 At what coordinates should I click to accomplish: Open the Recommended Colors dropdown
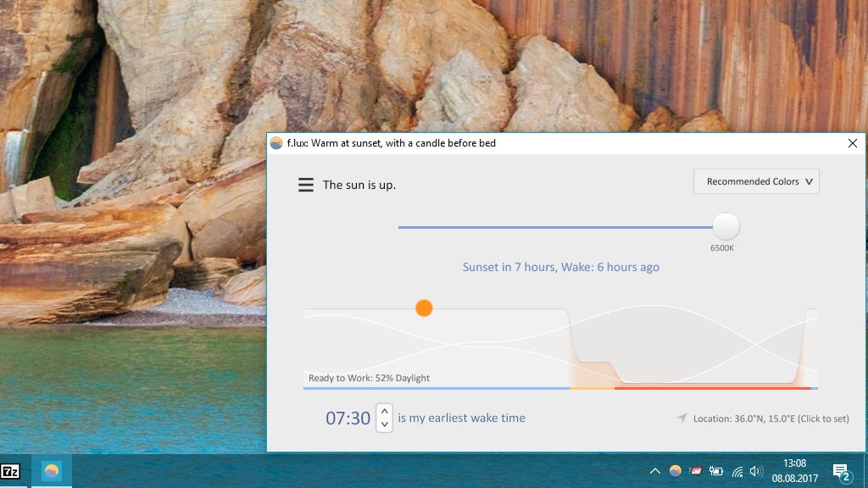[756, 181]
